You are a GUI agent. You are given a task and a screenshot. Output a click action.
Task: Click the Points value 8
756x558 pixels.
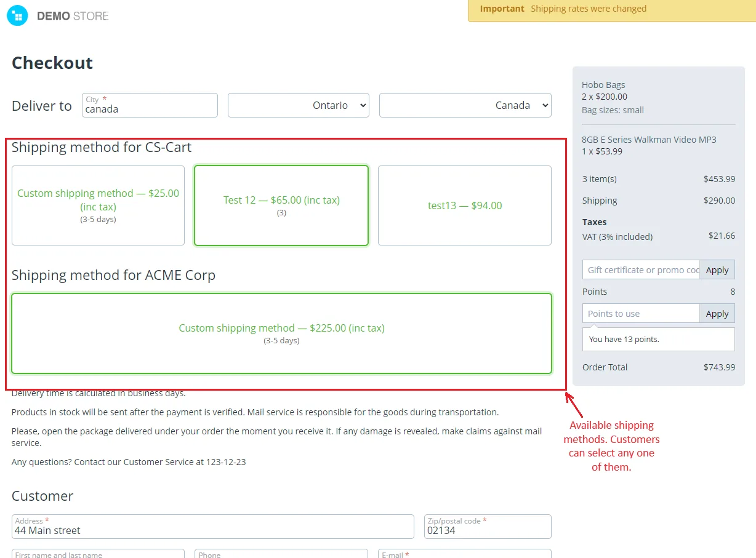pyautogui.click(x=733, y=292)
